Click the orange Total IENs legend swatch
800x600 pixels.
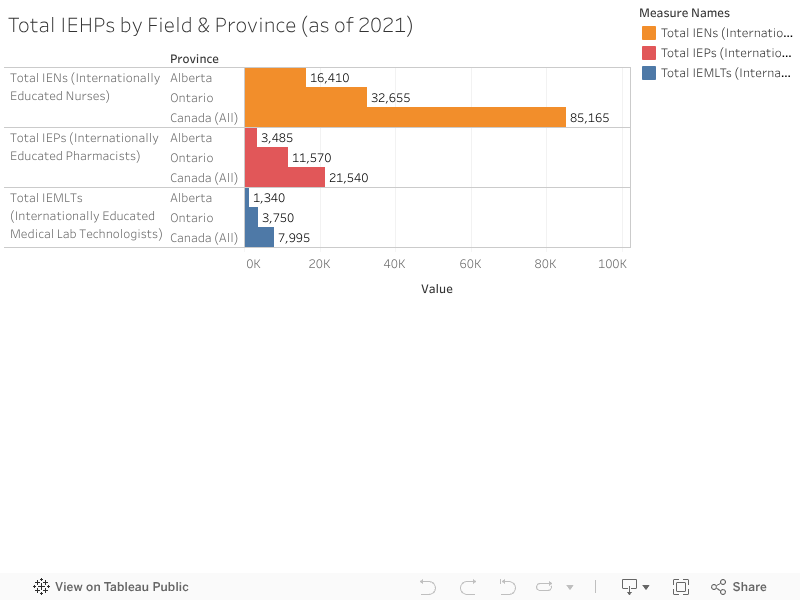click(649, 33)
